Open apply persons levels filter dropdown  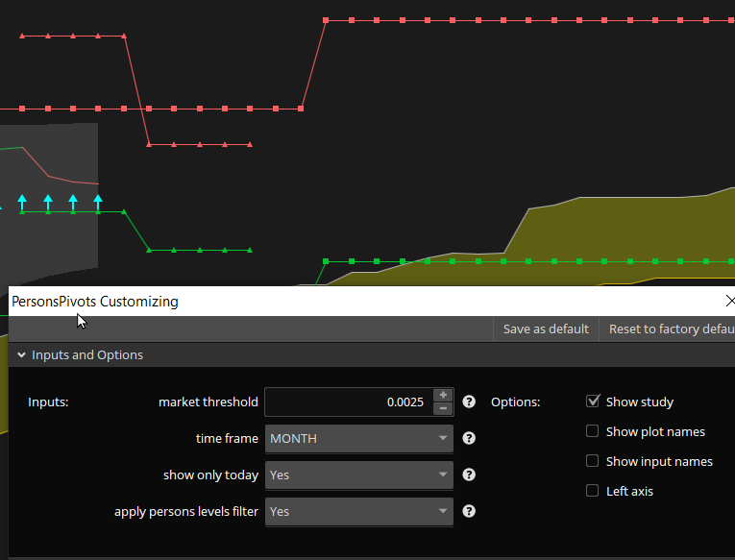[x=359, y=512]
